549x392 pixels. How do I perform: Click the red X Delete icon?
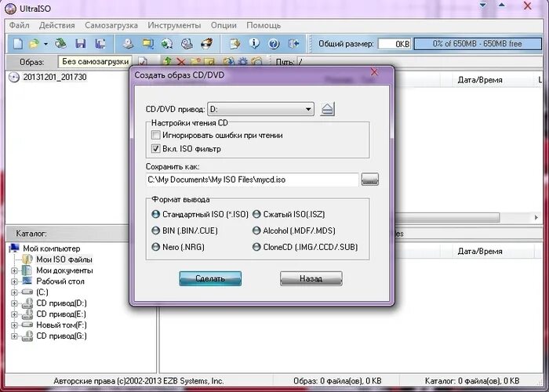click(181, 62)
